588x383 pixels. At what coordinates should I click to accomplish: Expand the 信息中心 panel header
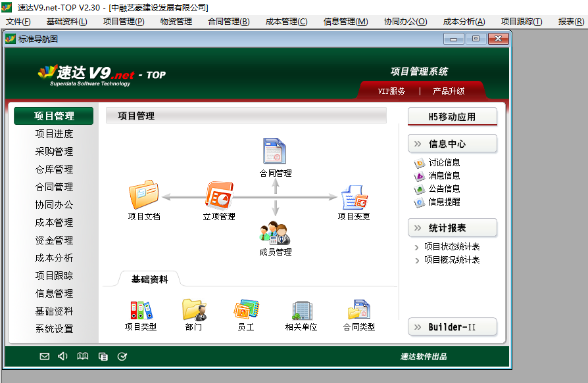[453, 144]
